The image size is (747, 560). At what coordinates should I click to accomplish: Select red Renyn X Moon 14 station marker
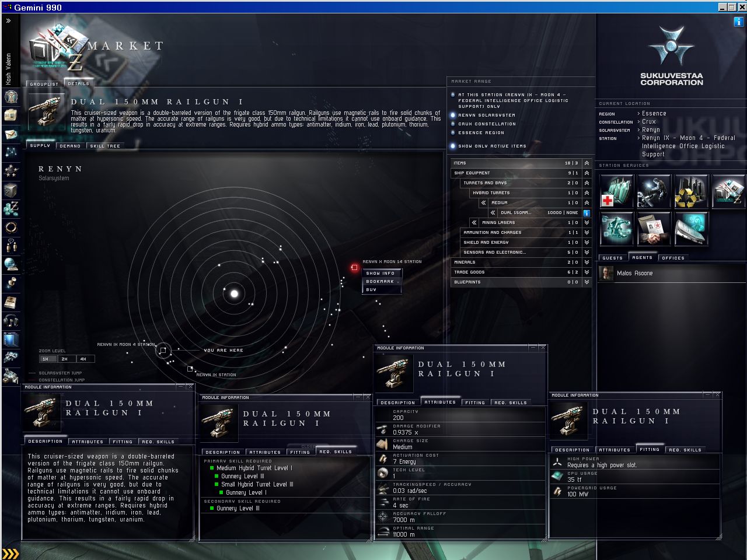click(354, 267)
